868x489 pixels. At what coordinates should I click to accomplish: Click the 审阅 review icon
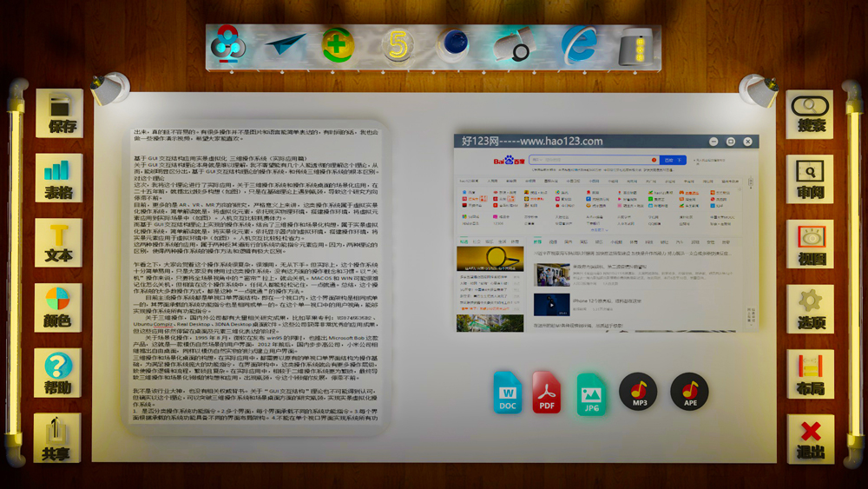[810, 179]
